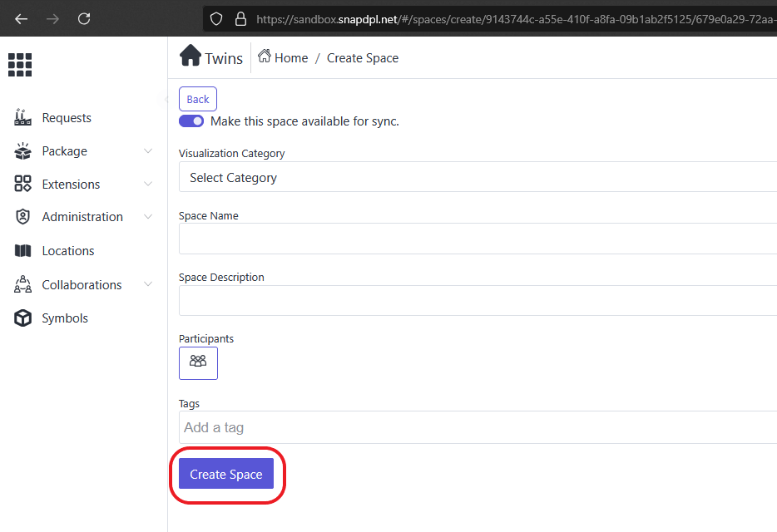
Task: Click the Visualization Category label
Action: [x=232, y=154]
